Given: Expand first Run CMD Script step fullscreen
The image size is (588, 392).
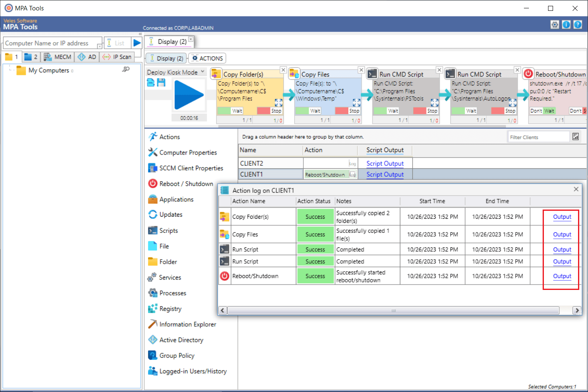Looking at the screenshot, I should 434,102.
